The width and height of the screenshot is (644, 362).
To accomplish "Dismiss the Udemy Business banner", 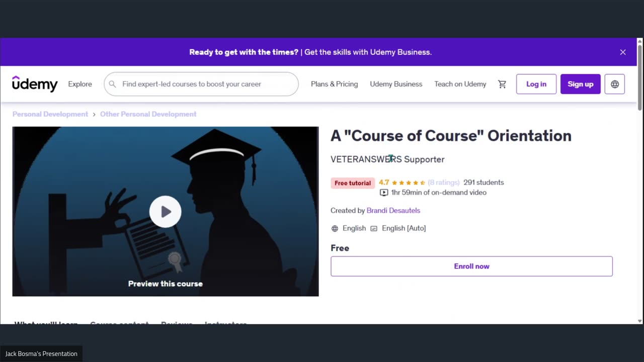I will pos(623,52).
